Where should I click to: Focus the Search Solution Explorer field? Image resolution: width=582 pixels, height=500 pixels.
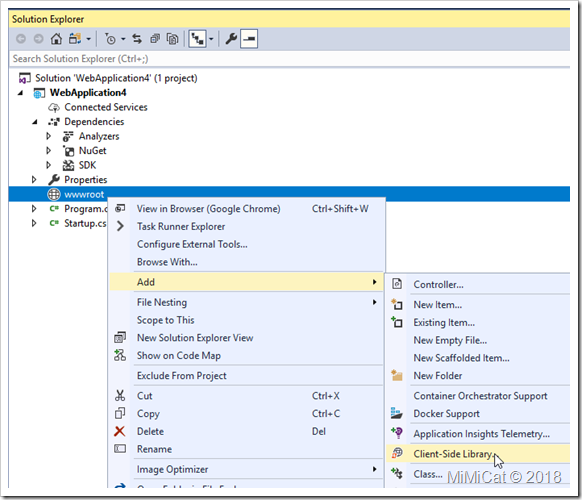(290, 59)
